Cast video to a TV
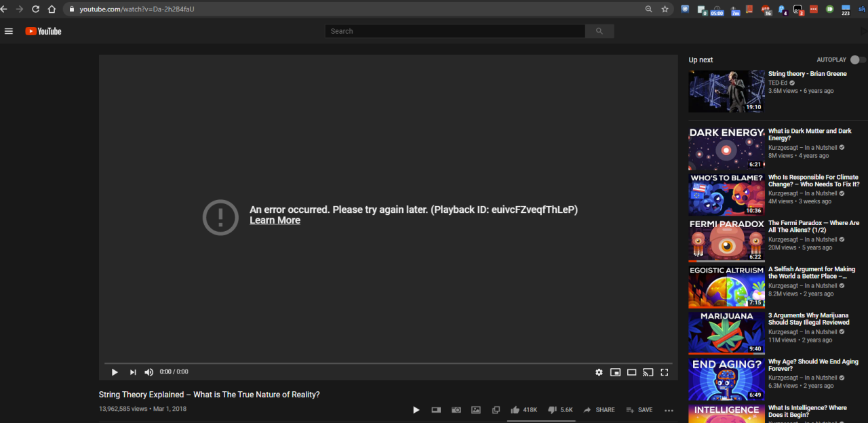 [648, 372]
